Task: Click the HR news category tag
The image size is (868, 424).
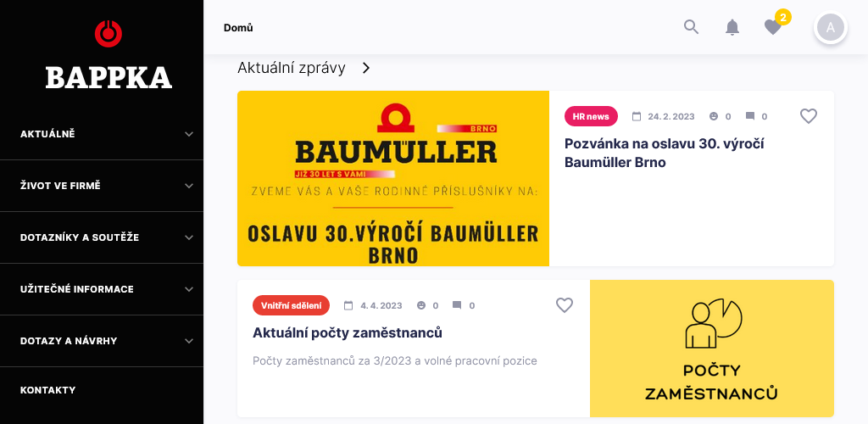Action: pyautogui.click(x=591, y=116)
